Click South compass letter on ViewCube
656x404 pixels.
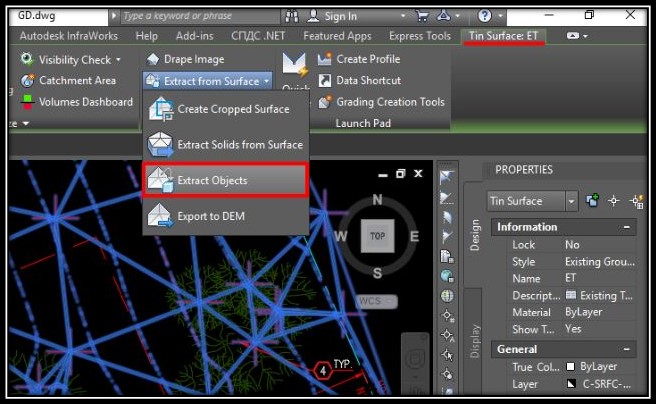click(377, 274)
